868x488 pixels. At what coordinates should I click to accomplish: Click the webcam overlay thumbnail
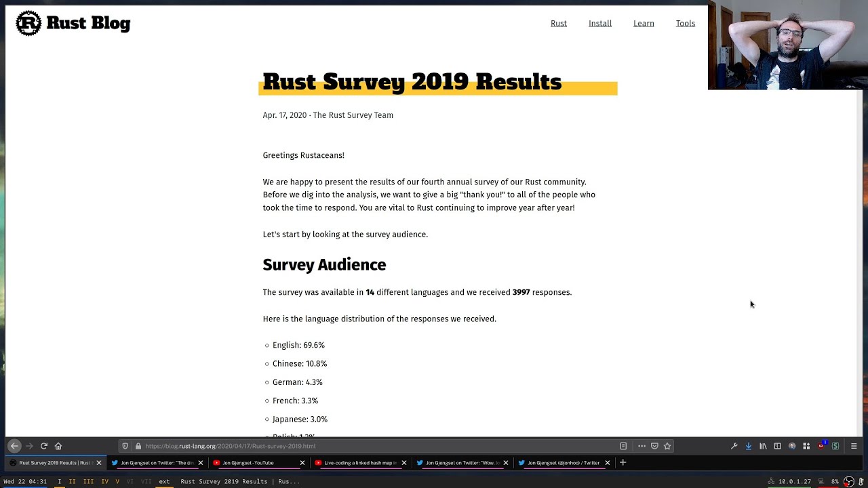[x=787, y=45]
